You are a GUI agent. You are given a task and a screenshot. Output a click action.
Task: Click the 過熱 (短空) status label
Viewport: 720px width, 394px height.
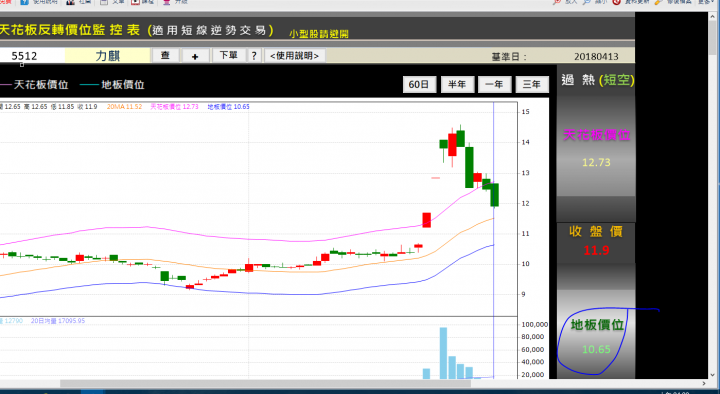pyautogui.click(x=597, y=80)
